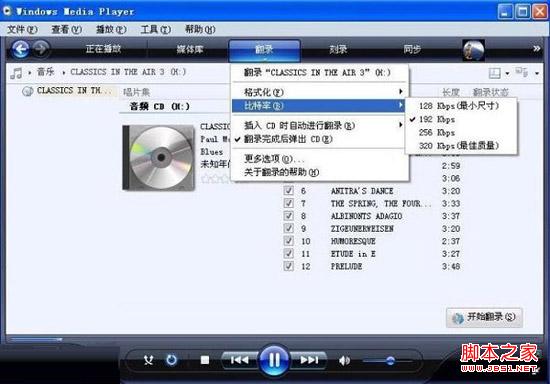The height and width of the screenshot is (384, 550).
Task: Toggle repeat playback
Action: tap(172, 360)
